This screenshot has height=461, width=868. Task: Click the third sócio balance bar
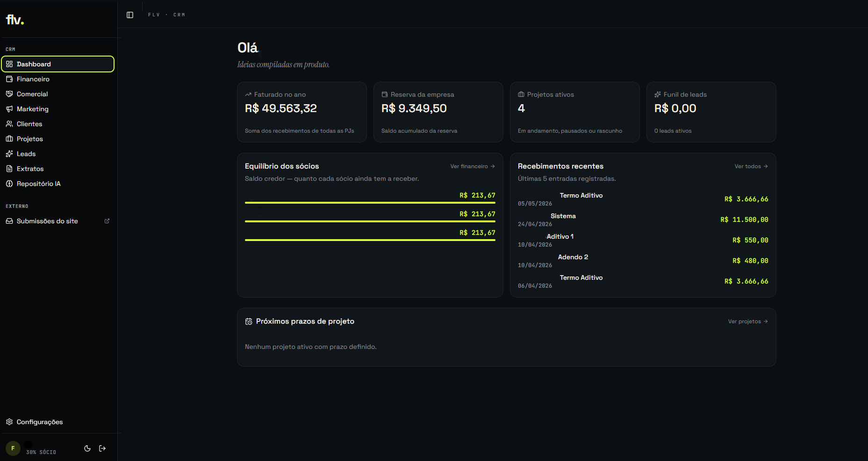click(x=370, y=240)
